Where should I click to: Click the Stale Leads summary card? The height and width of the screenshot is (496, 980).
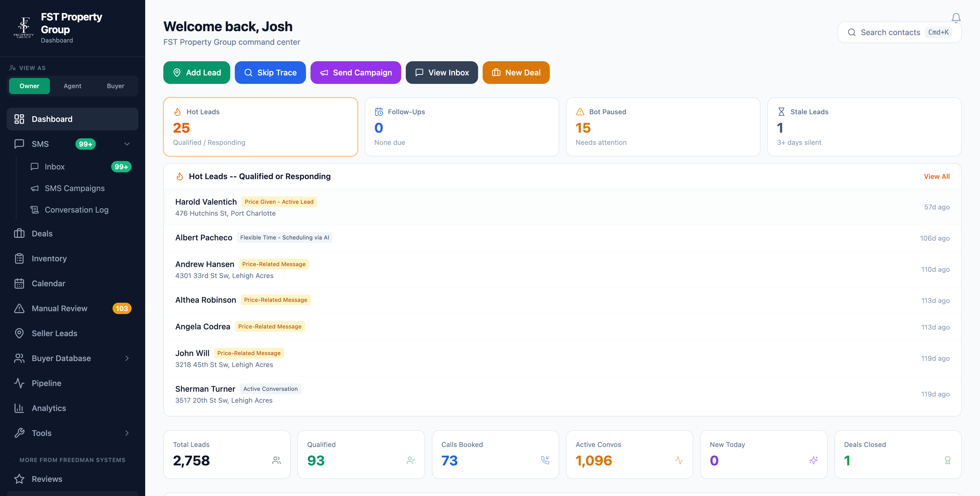point(864,127)
